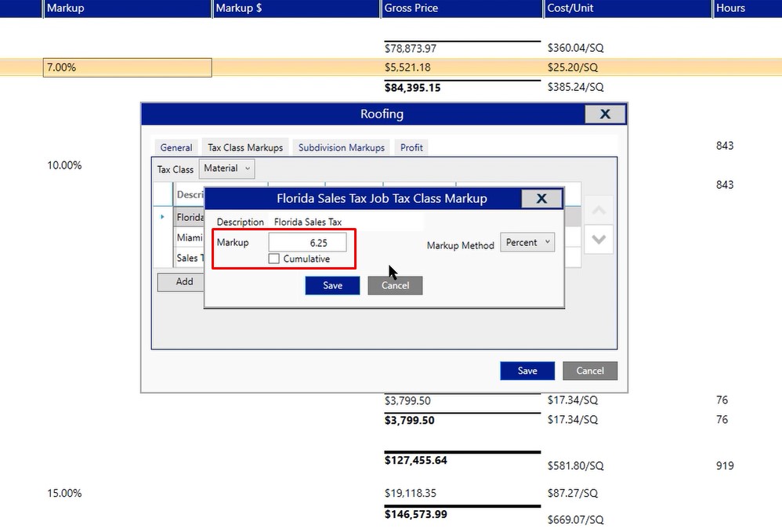Click the Markup value field showing 6.25
Screen dimensions: 782x532
307,243
